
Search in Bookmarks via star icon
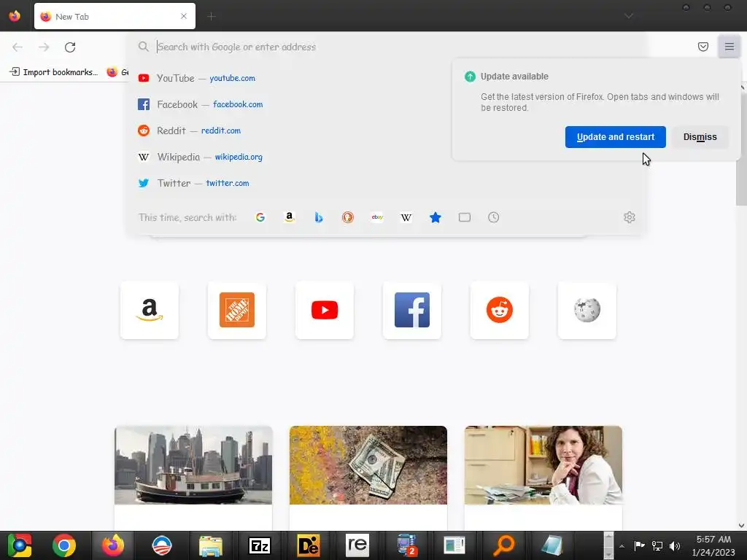(x=436, y=217)
